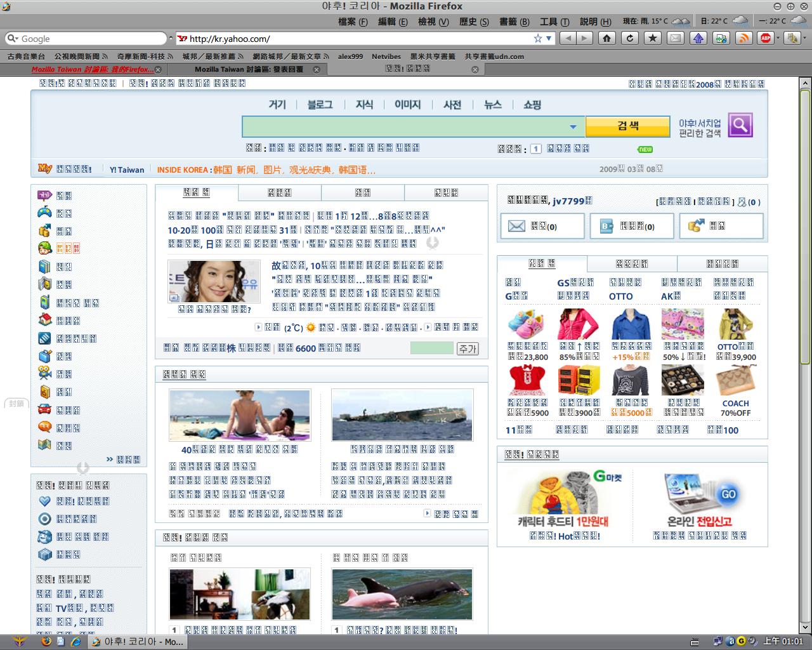Click the 추가 button next to green field
Screen dimensions: 812x650
[468, 348]
